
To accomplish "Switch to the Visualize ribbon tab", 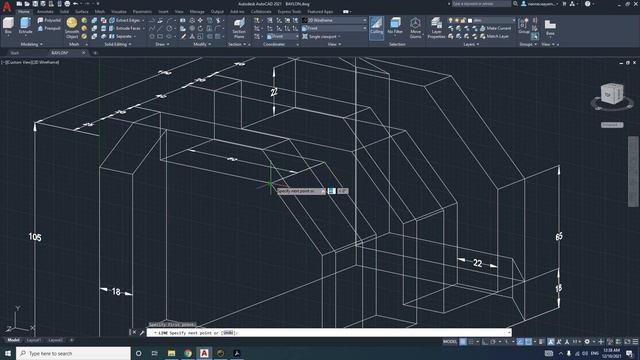I will 119,11.
